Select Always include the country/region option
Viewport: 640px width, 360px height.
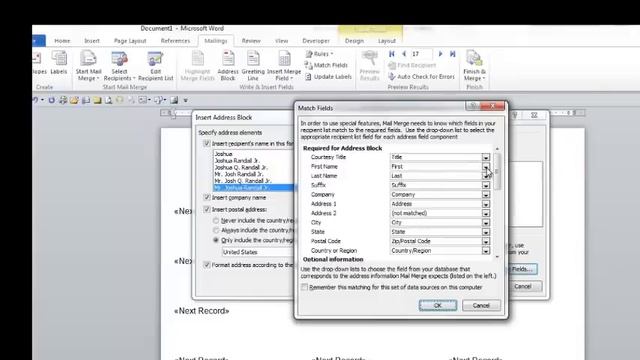[216, 231]
